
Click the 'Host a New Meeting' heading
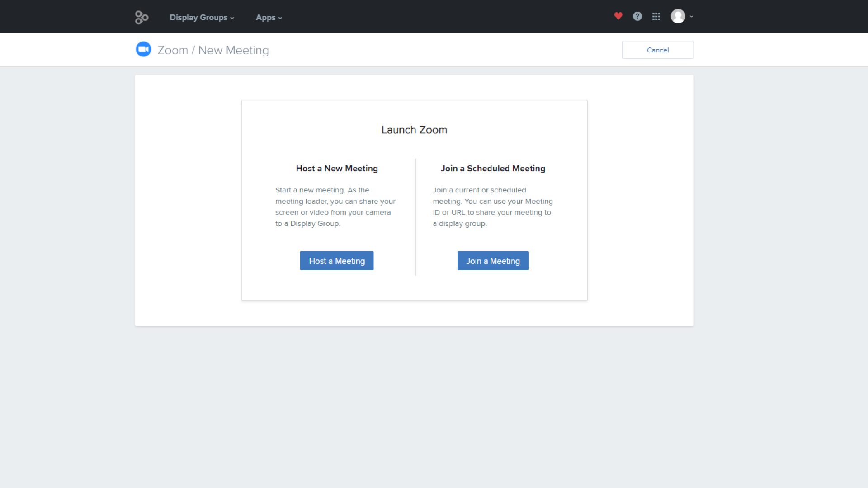337,168
